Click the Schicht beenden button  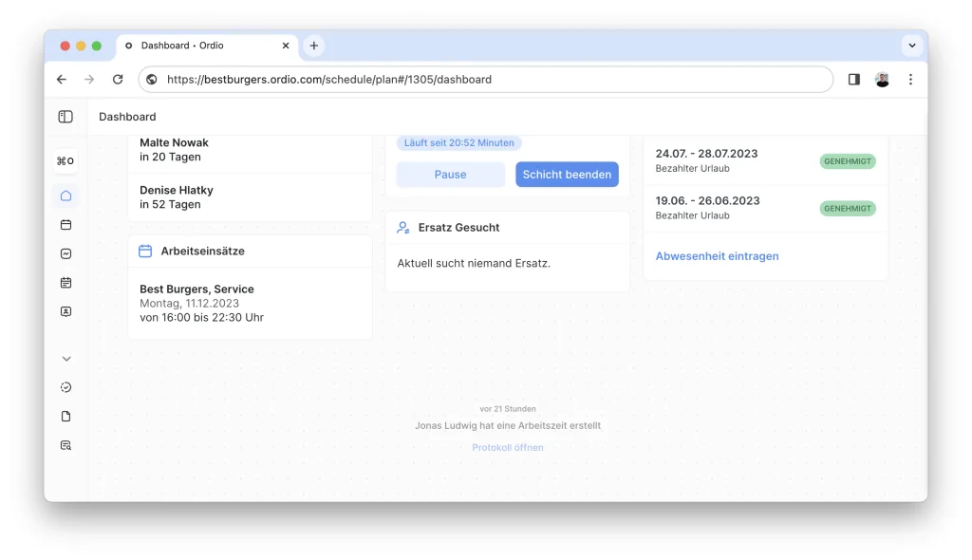(567, 175)
